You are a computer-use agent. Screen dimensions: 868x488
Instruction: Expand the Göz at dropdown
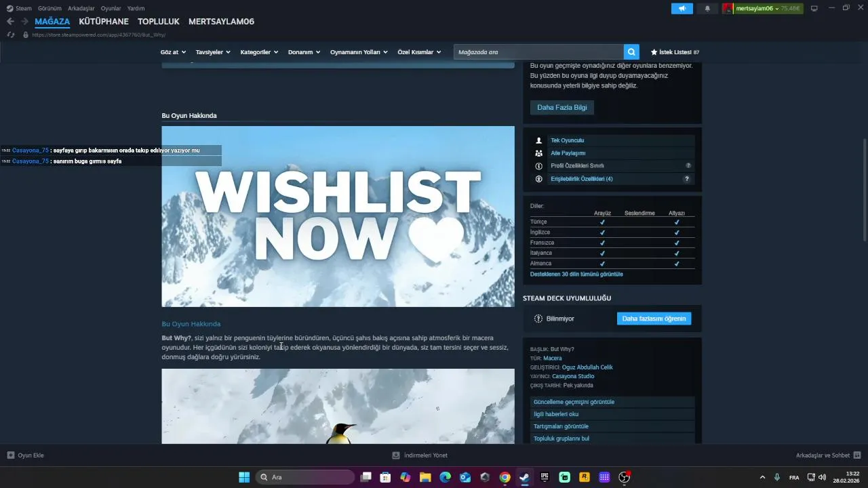point(173,52)
